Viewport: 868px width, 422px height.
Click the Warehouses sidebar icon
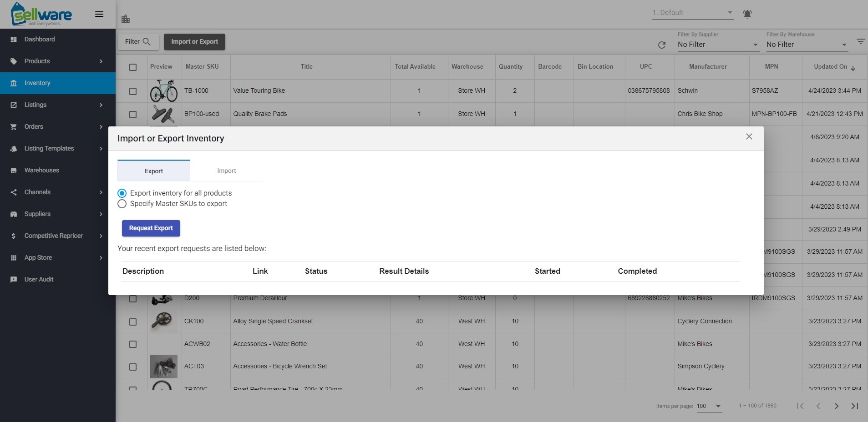tap(14, 171)
